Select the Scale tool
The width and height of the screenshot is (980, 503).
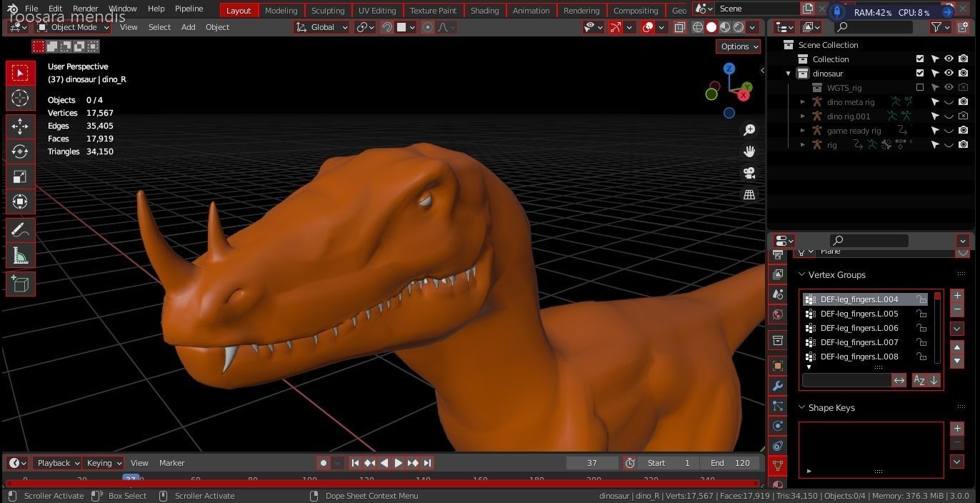click(x=20, y=176)
